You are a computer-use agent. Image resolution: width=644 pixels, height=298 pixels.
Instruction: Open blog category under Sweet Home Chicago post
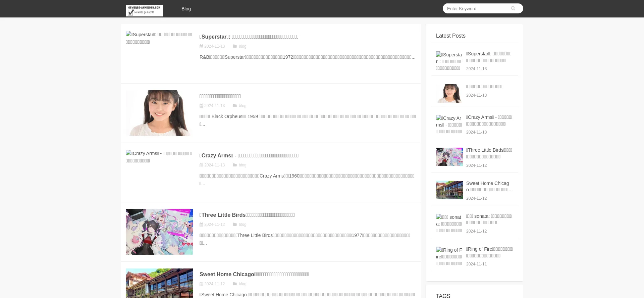click(x=243, y=284)
